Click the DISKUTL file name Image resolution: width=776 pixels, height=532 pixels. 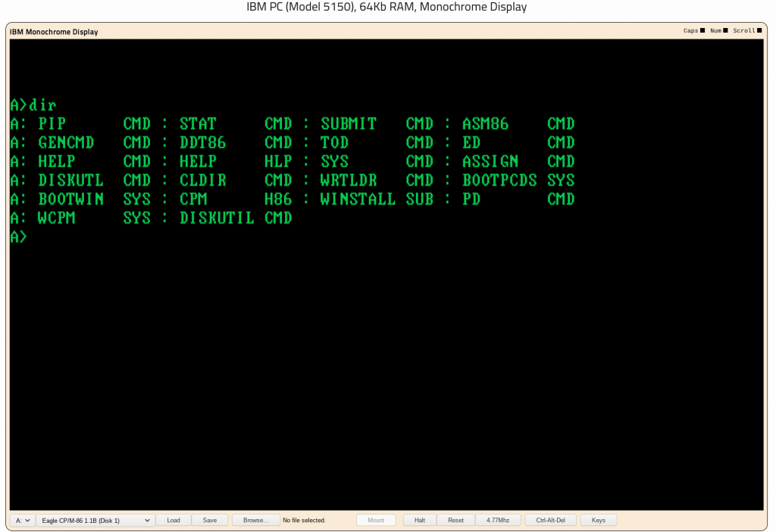[70, 180]
